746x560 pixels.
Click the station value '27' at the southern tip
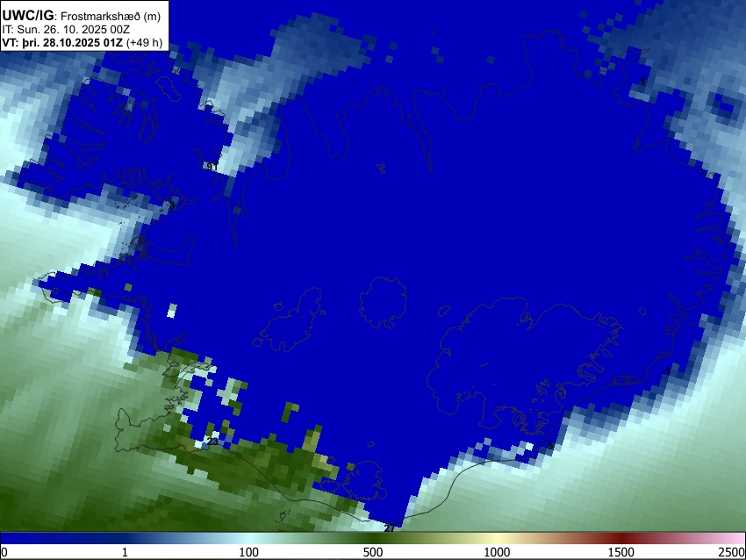coord(390,528)
